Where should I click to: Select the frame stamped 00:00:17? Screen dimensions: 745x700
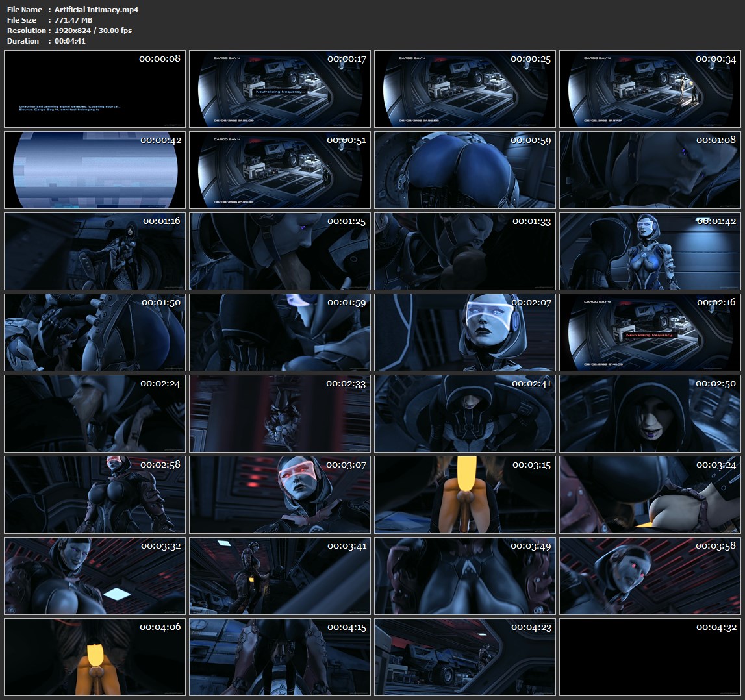pyautogui.click(x=279, y=89)
